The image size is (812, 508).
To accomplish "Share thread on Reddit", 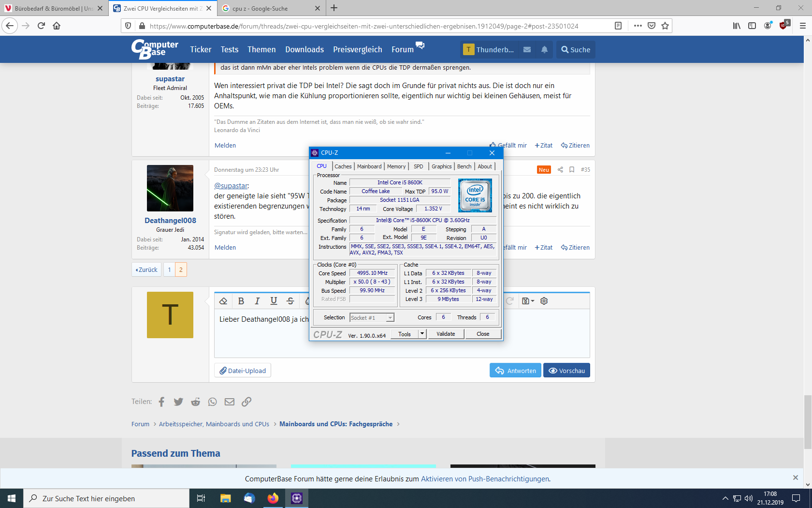I will 195,402.
